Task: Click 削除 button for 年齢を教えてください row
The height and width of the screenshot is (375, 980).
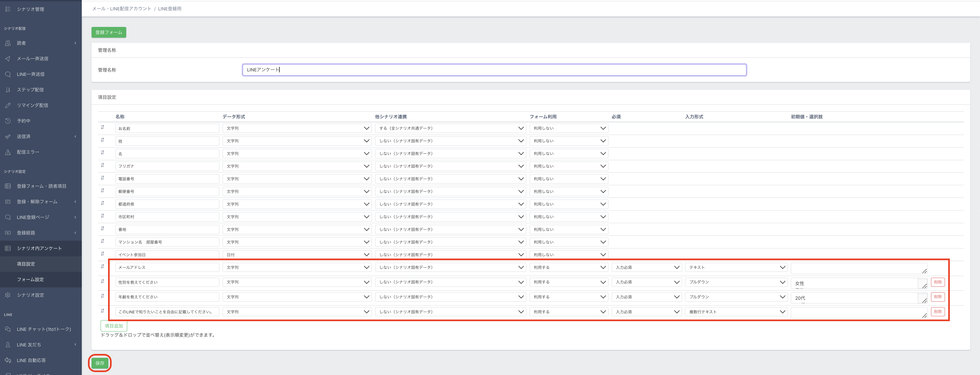Action: (x=937, y=296)
